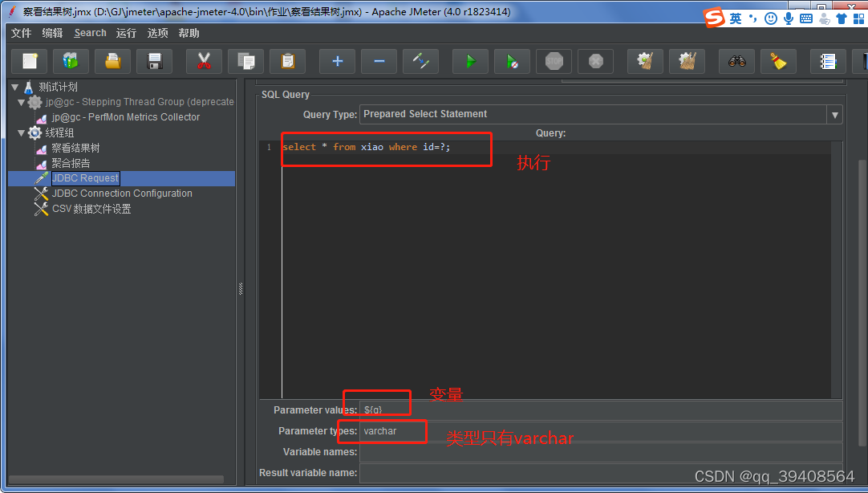
Task: Open the 帮助 menu
Action: pos(189,33)
